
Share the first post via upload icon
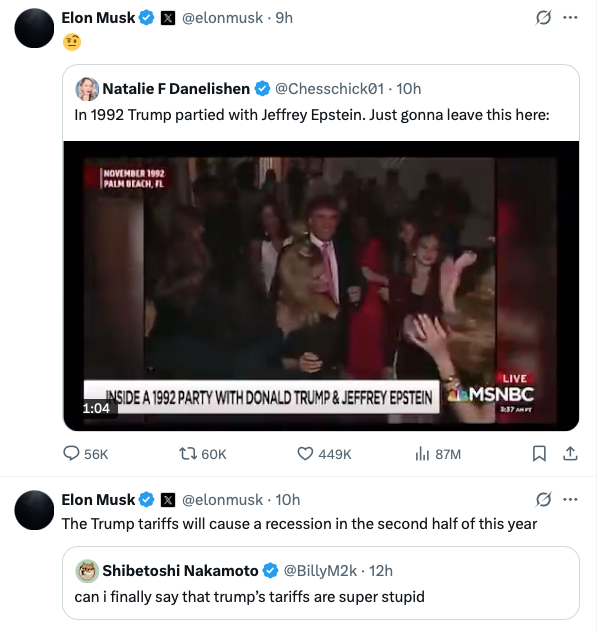(x=570, y=454)
